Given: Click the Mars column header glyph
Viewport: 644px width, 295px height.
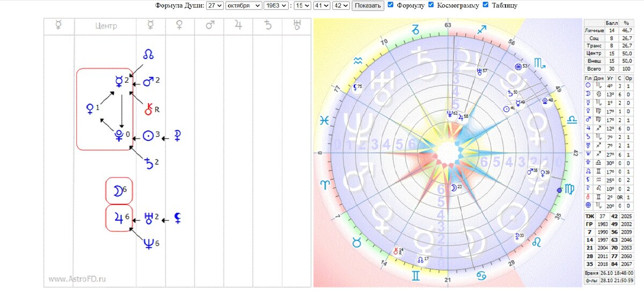Looking at the screenshot, I should pyautogui.click(x=209, y=26).
